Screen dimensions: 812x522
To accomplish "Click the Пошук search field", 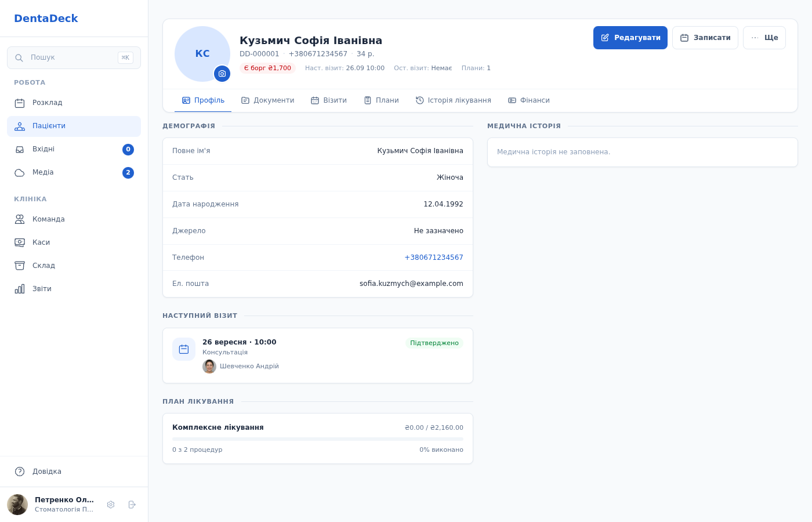I will tap(74, 57).
